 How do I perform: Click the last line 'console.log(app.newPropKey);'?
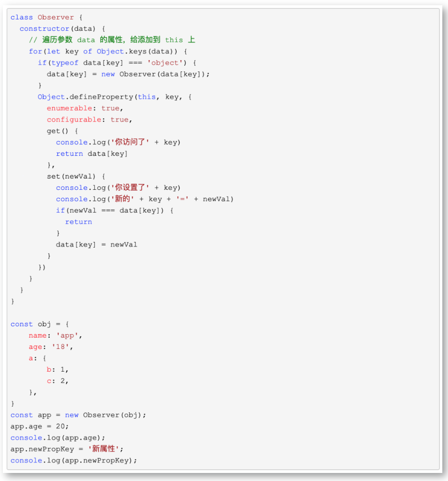(73, 461)
